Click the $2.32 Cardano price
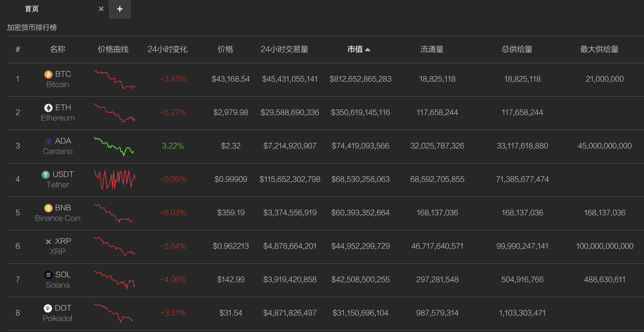Image resolution: width=644 pixels, height=332 pixels. click(x=231, y=146)
